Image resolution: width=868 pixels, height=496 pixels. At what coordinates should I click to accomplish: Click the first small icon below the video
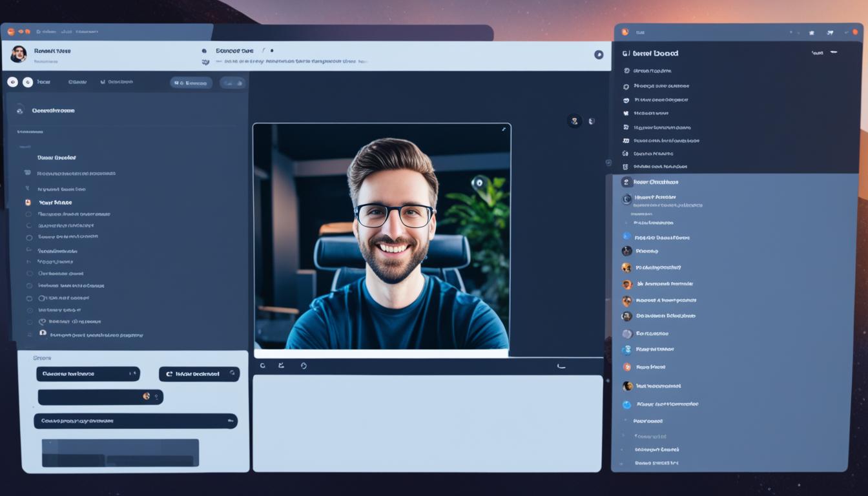click(x=262, y=366)
